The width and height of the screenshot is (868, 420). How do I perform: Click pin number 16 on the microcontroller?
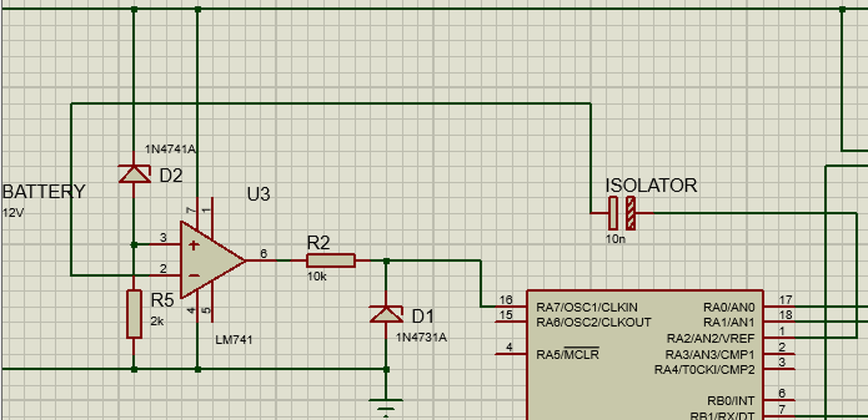pos(505,300)
